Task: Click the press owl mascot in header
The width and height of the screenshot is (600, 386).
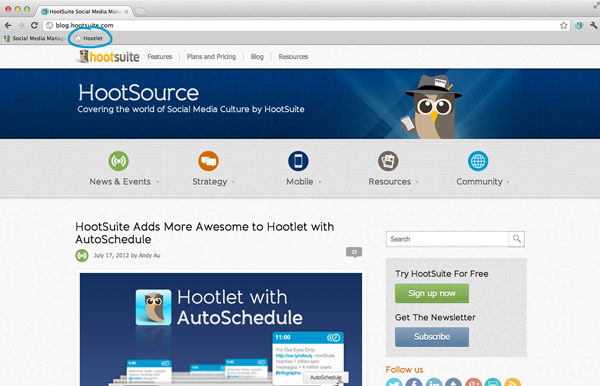Action: pyautogui.click(x=432, y=107)
